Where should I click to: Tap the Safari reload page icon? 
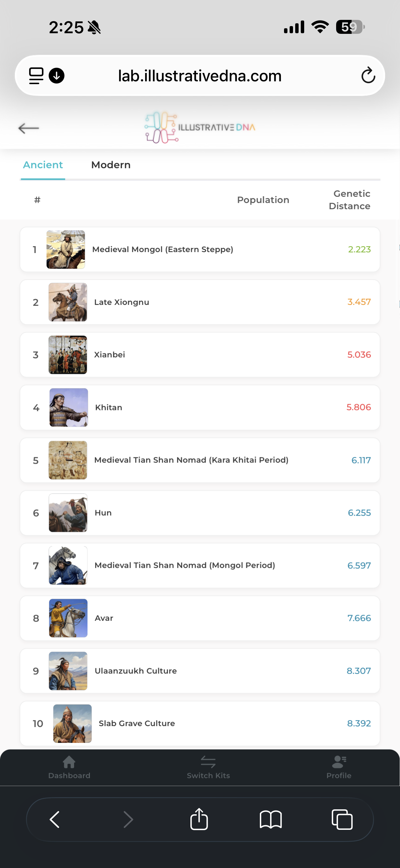coord(368,75)
